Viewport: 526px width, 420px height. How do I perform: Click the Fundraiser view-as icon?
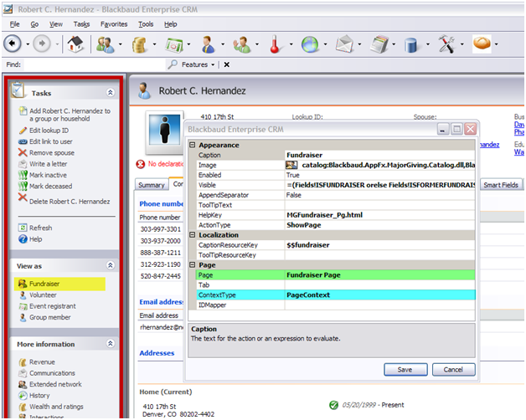23,284
